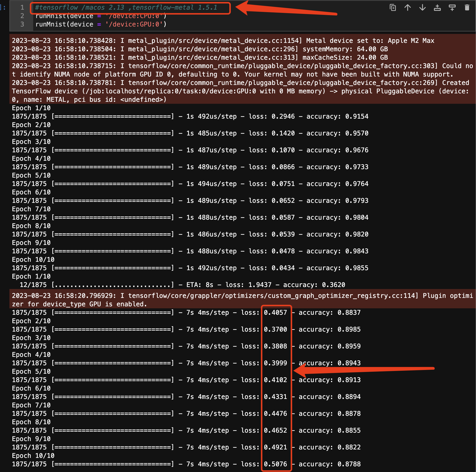Click code line runMnist with GPU:0 device
The image size is (476, 472).
[101, 24]
